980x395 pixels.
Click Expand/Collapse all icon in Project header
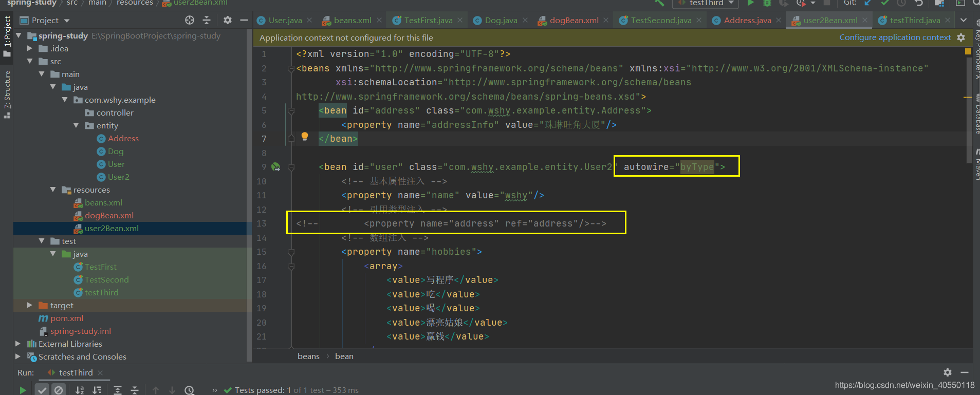(207, 20)
